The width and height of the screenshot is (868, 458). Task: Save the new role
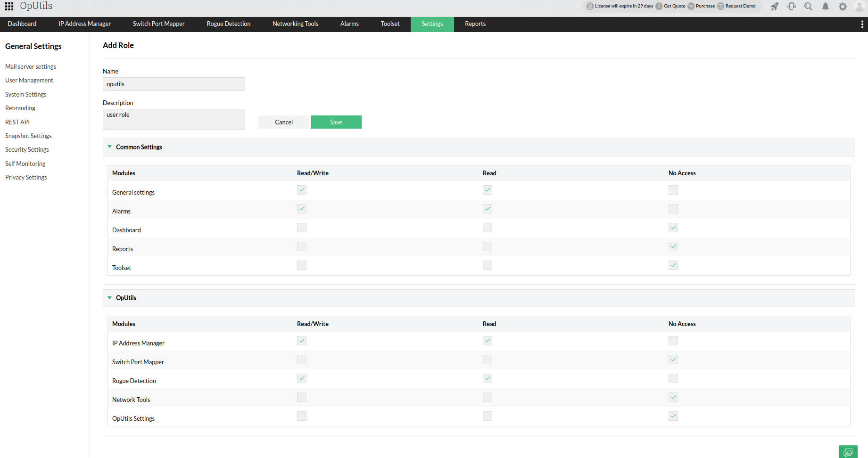[x=336, y=122]
